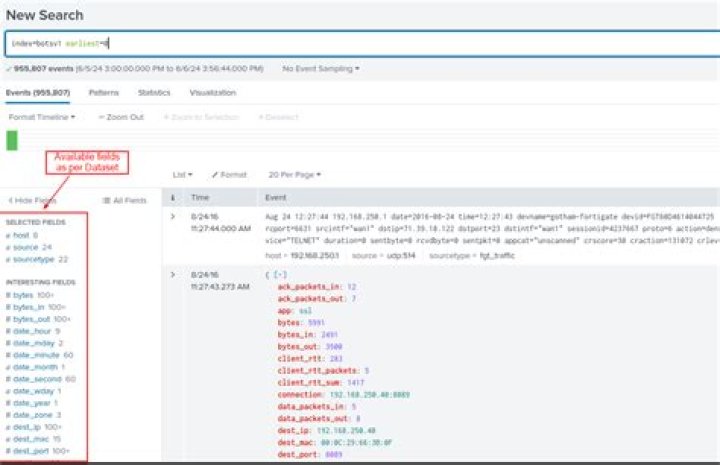
Task: Select the source field in Selected Fields
Action: point(28,247)
